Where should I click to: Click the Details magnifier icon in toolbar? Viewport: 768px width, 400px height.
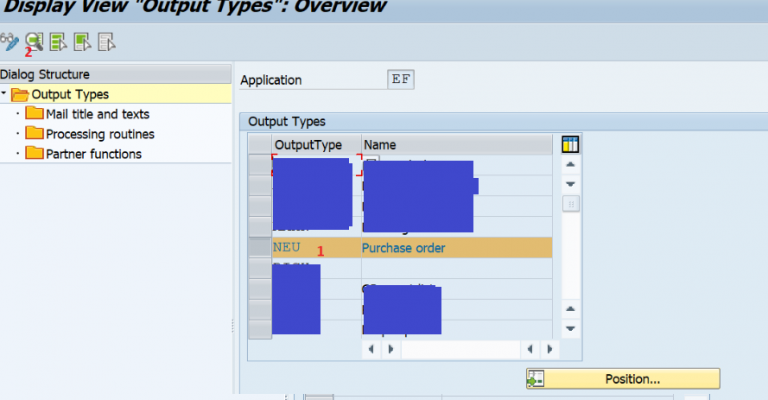tap(34, 42)
